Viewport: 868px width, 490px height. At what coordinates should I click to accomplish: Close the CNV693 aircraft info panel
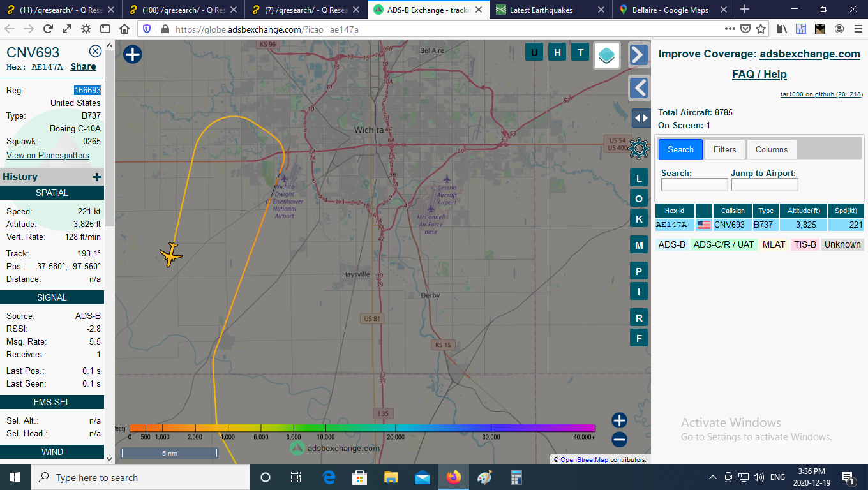point(95,52)
